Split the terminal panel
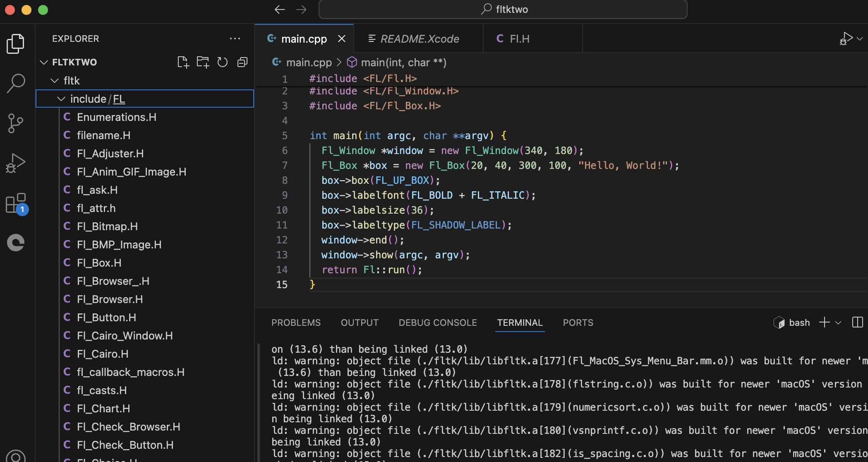 tap(858, 322)
